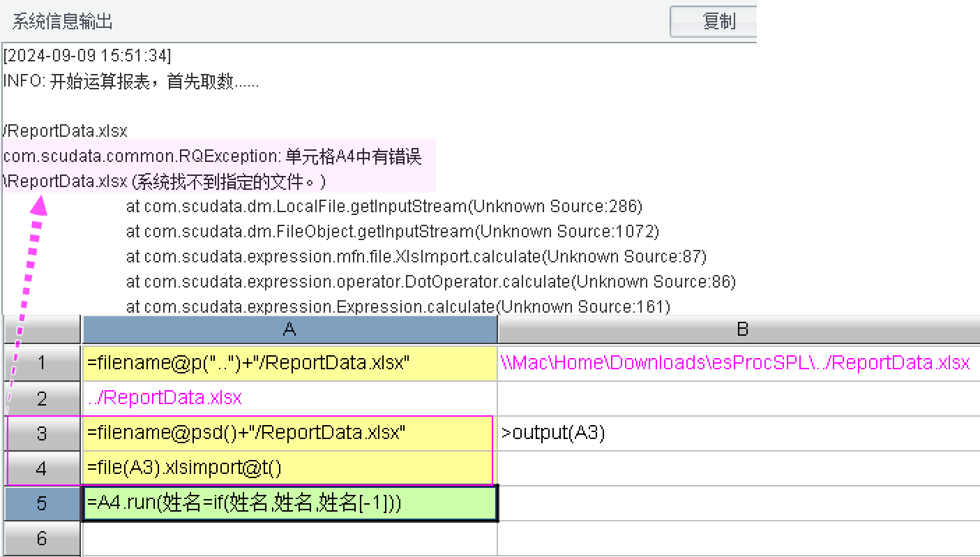The height and width of the screenshot is (557, 980).
Task: Click cell A2 containing ../ReportData.xlsx
Action: [x=289, y=399]
